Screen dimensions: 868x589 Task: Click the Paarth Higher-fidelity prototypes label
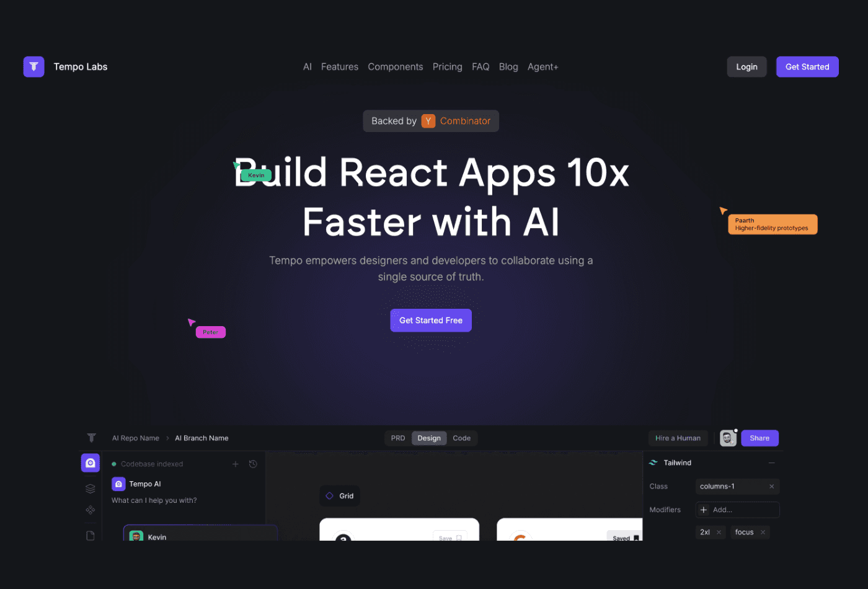point(773,224)
